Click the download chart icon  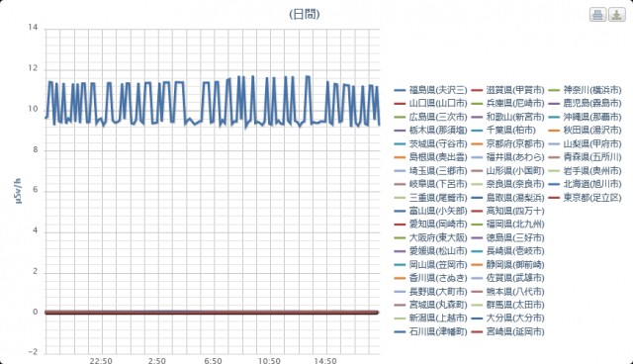(617, 15)
